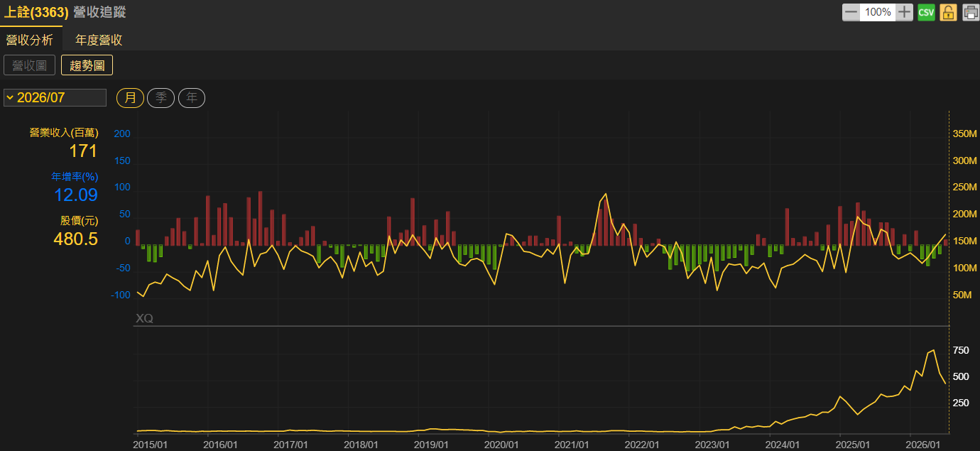Click the 350M right axis label
The image size is (980, 451).
(x=965, y=134)
